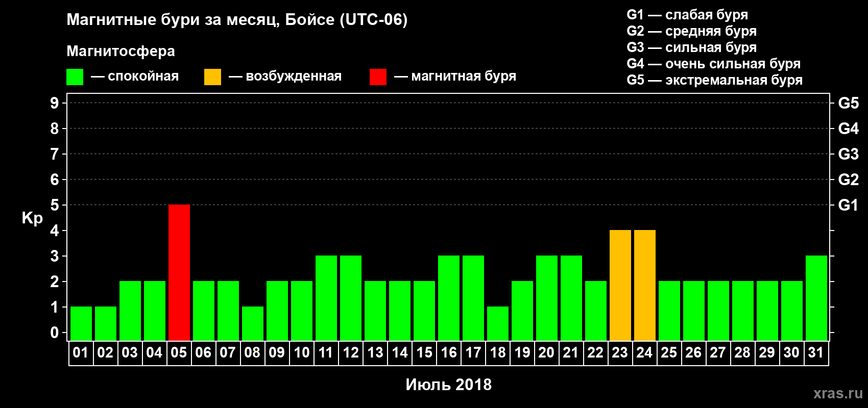868x408 pixels.
Task: Click the 'Kp' axis label
Action: (x=32, y=218)
